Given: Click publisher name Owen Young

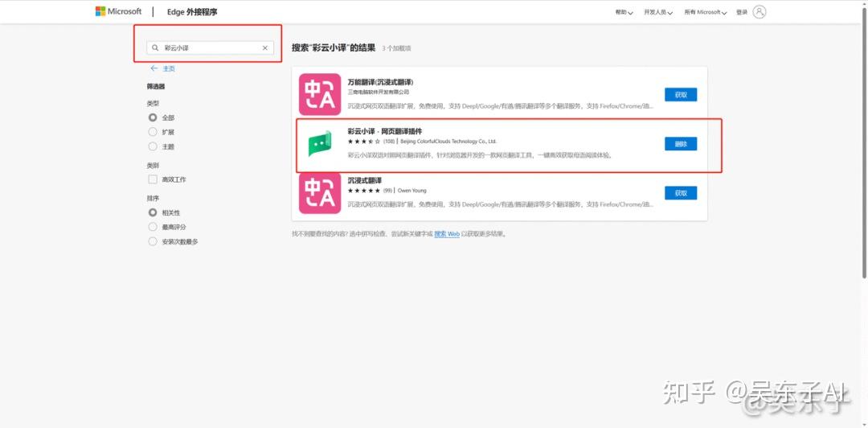Looking at the screenshot, I should click(x=411, y=191).
